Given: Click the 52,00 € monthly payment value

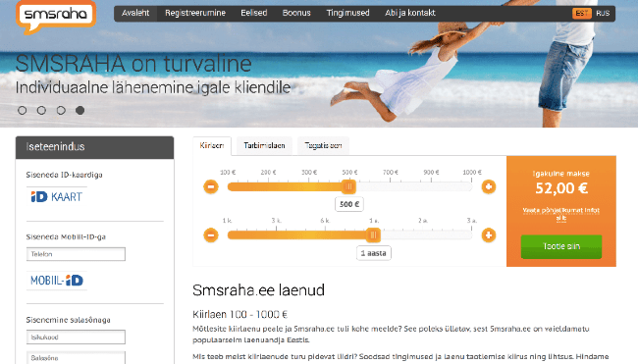Looking at the screenshot, I should click(561, 188).
